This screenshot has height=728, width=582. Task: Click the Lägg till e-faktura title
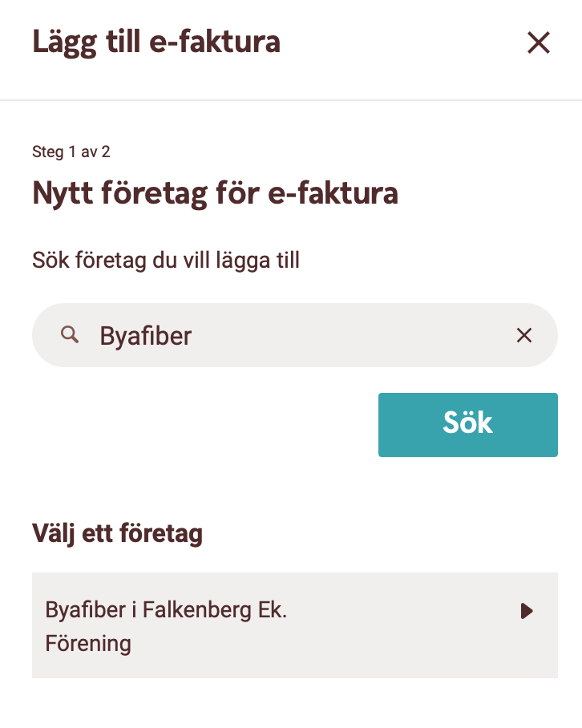click(156, 42)
